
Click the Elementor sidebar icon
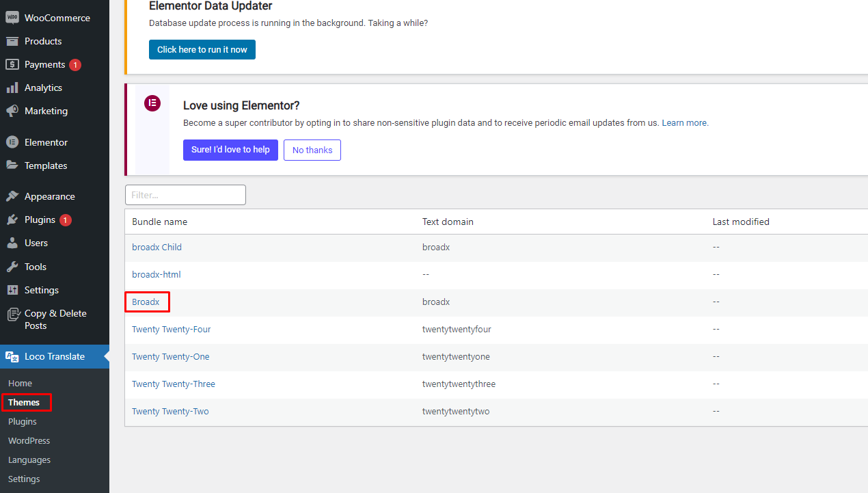(x=12, y=142)
